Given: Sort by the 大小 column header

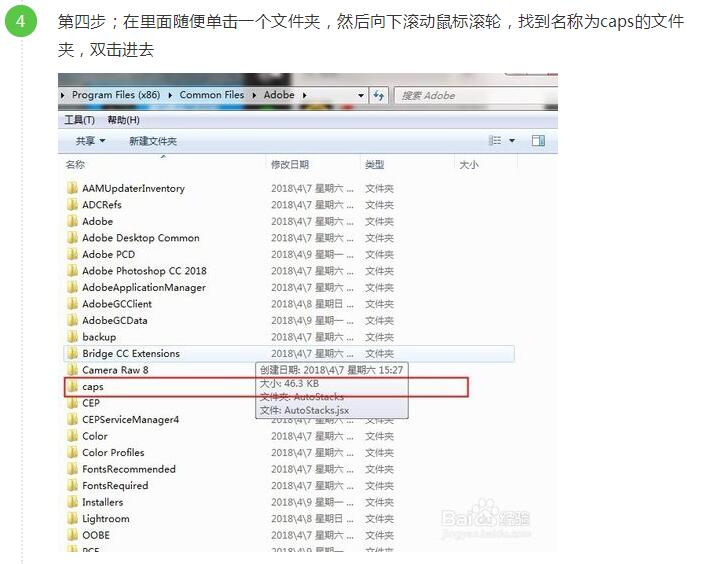Looking at the screenshot, I should coord(469,165).
